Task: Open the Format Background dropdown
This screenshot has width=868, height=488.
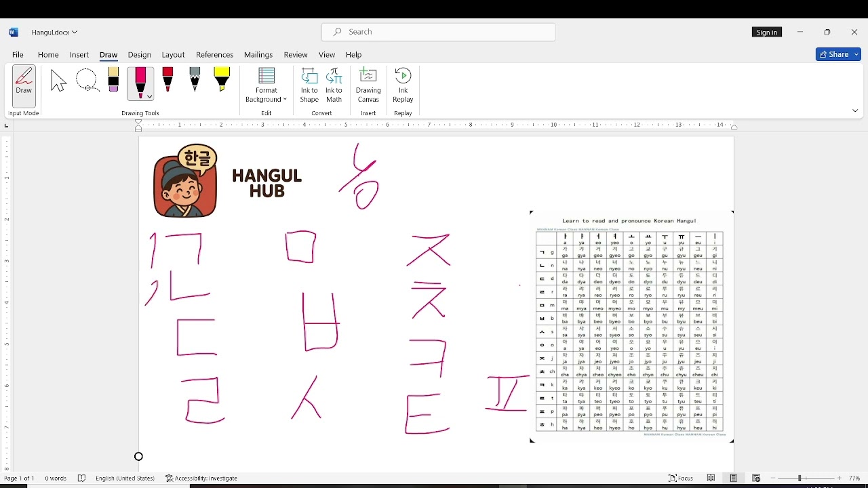Action: [x=267, y=85]
